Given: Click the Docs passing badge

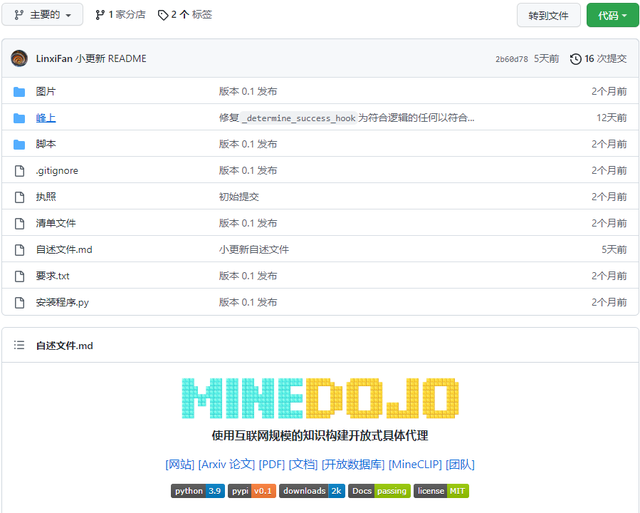Looking at the screenshot, I should [x=379, y=491].
